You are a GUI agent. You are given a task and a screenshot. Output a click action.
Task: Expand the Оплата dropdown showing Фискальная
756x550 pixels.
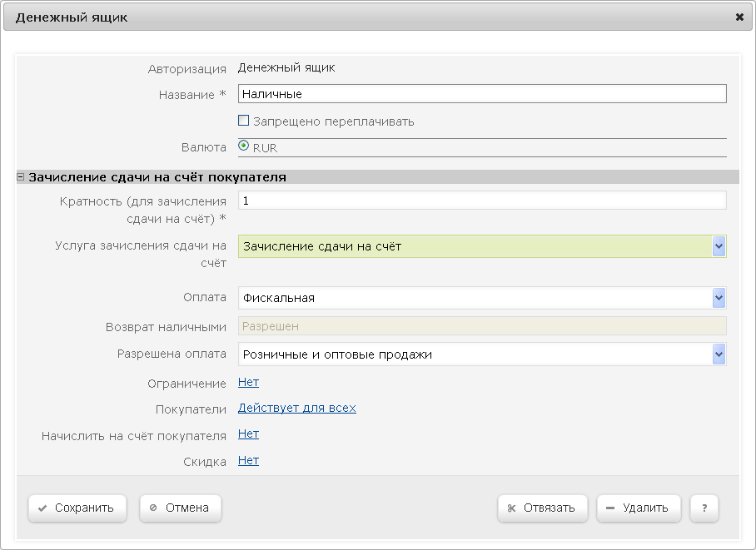tap(719, 298)
